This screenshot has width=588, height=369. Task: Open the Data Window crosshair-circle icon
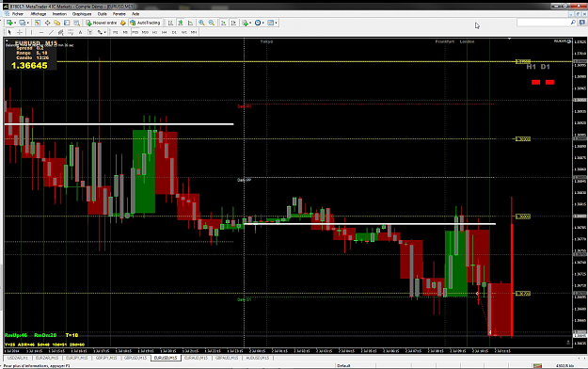click(x=48, y=23)
